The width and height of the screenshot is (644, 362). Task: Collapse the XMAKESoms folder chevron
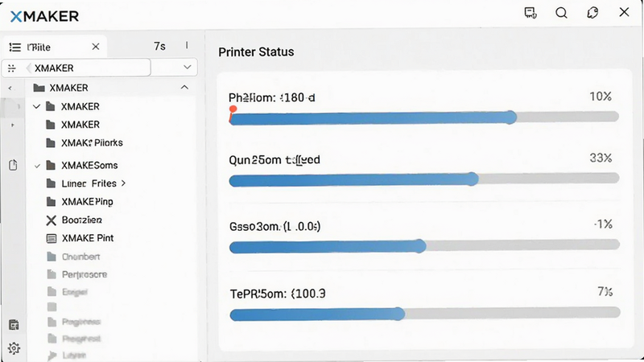pyautogui.click(x=37, y=166)
